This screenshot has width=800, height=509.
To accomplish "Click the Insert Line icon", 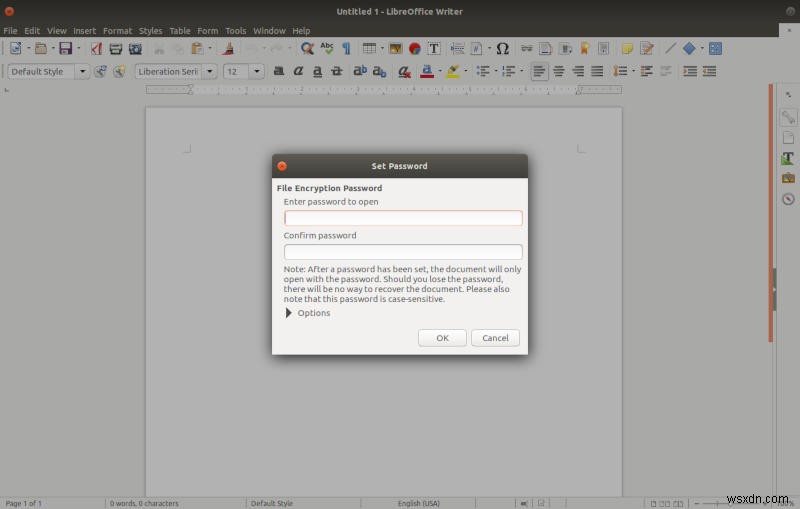I will click(x=670, y=48).
